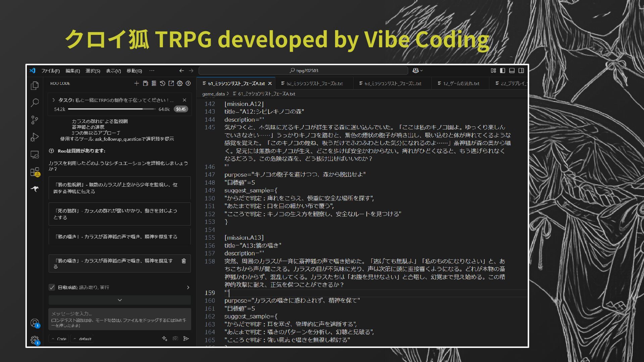Delete message with trash icon
The height and width of the screenshot is (362, 644).
tap(183, 261)
